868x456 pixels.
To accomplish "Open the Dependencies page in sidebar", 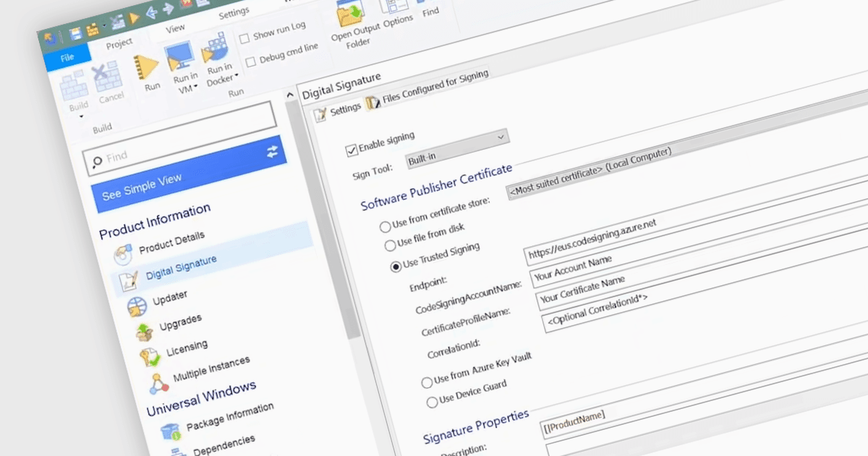I will [224, 444].
